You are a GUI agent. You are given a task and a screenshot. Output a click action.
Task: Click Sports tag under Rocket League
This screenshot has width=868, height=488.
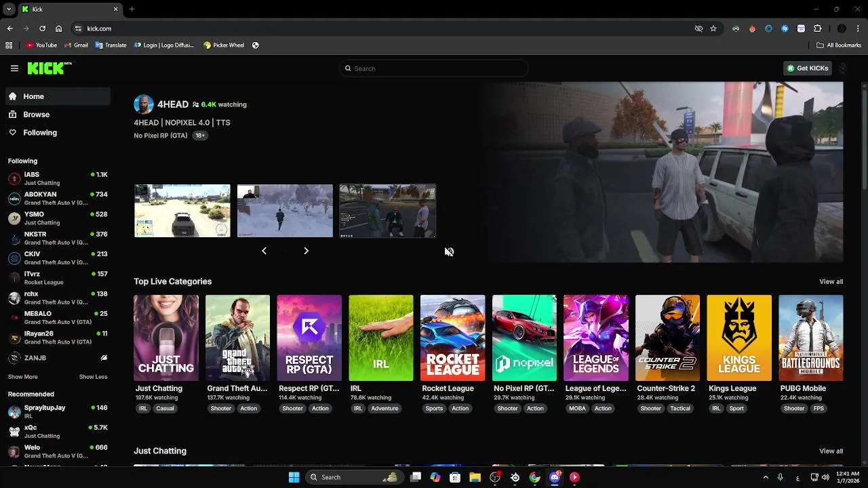pos(435,409)
